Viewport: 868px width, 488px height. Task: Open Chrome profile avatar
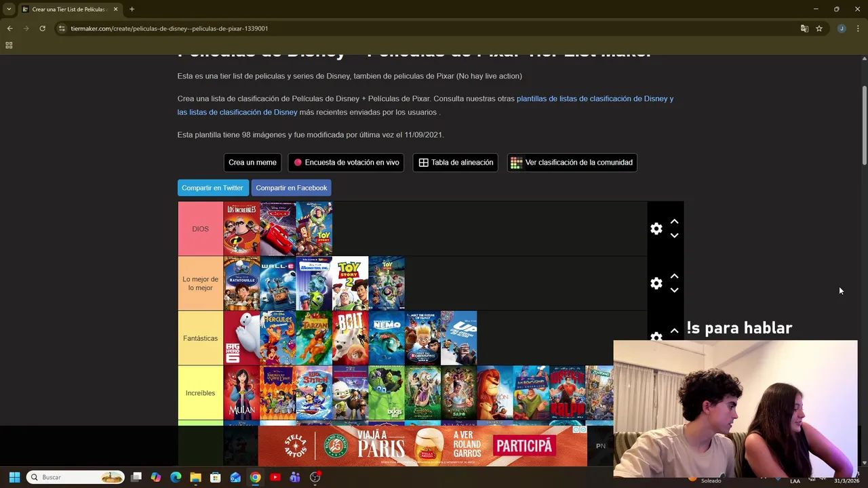(x=842, y=28)
